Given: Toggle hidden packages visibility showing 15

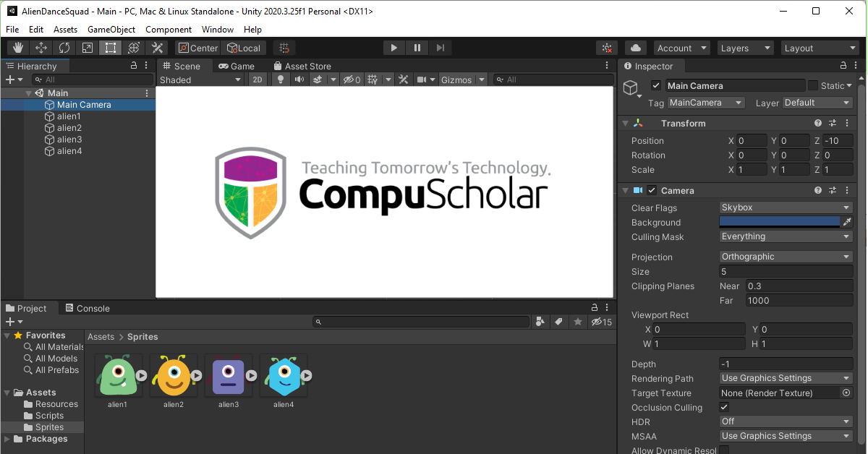Looking at the screenshot, I should click(602, 322).
